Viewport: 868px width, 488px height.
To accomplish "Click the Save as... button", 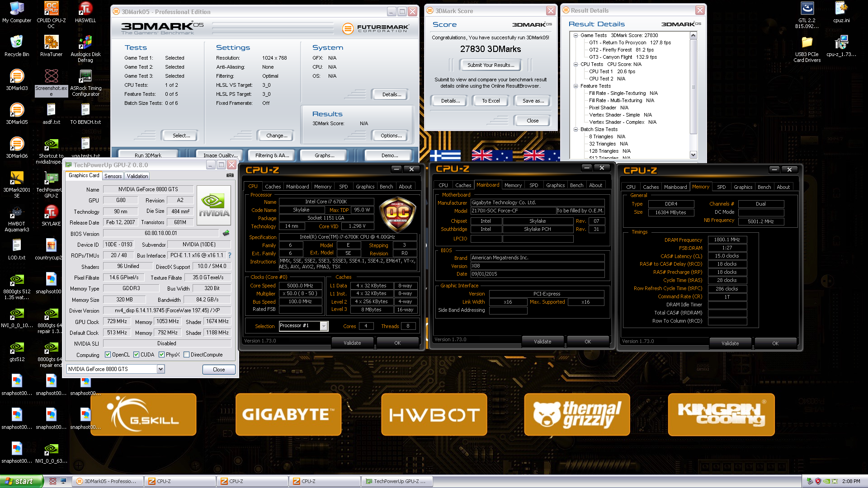I will click(533, 101).
